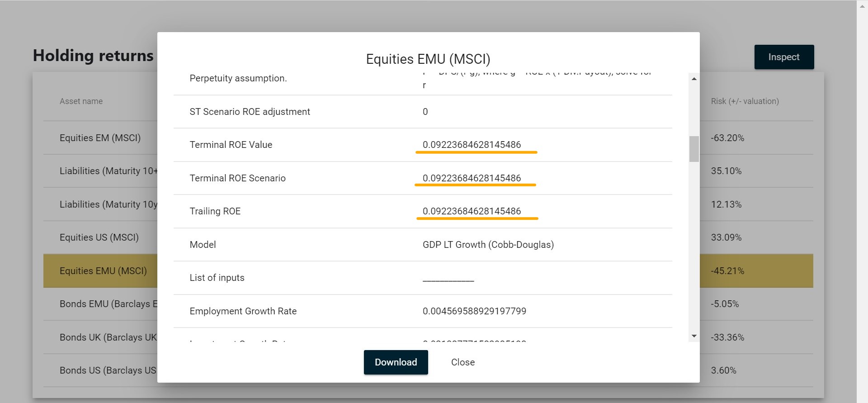This screenshot has height=403, width=868.
Task: Click the dialog scrollbar down arrow
Action: tap(694, 336)
